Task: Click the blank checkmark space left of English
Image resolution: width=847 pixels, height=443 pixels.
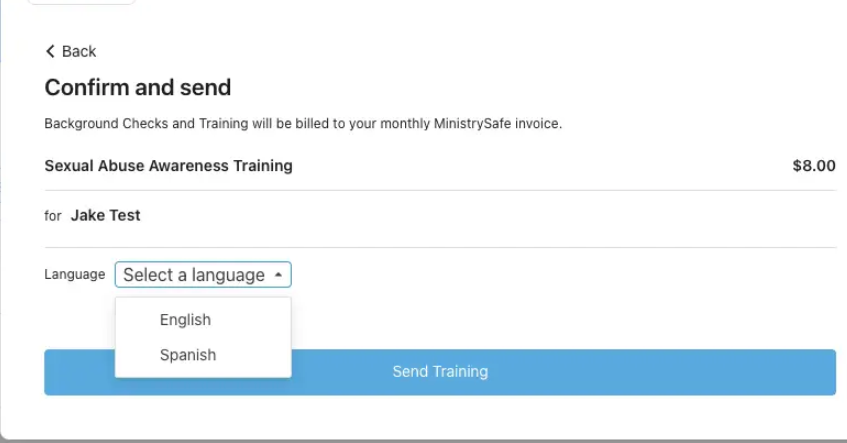Action: 138,320
